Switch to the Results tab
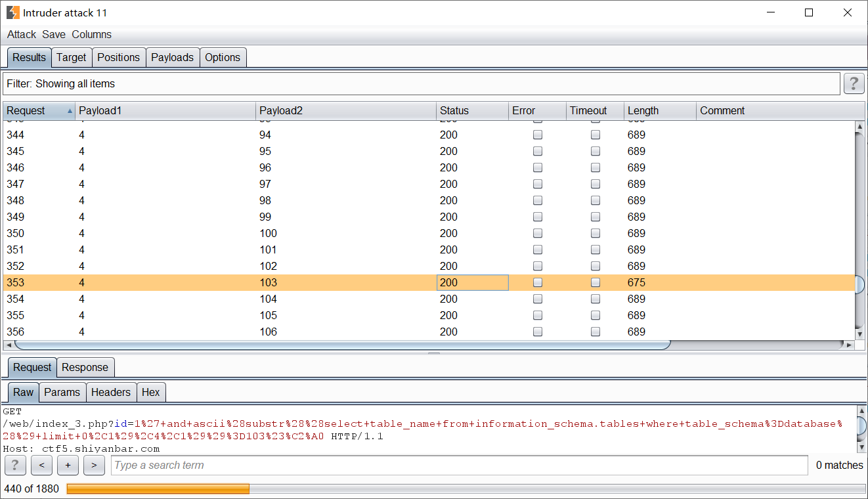This screenshot has height=499, width=868. pyautogui.click(x=29, y=57)
